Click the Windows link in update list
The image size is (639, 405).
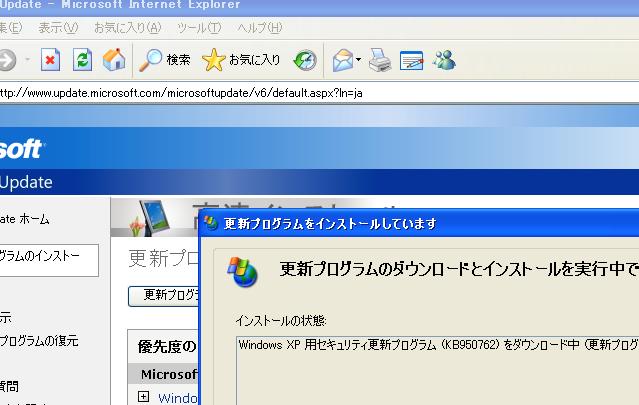[178, 398]
